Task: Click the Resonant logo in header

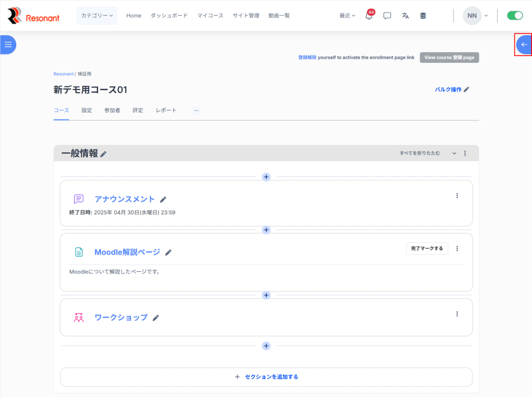Action: click(x=34, y=16)
